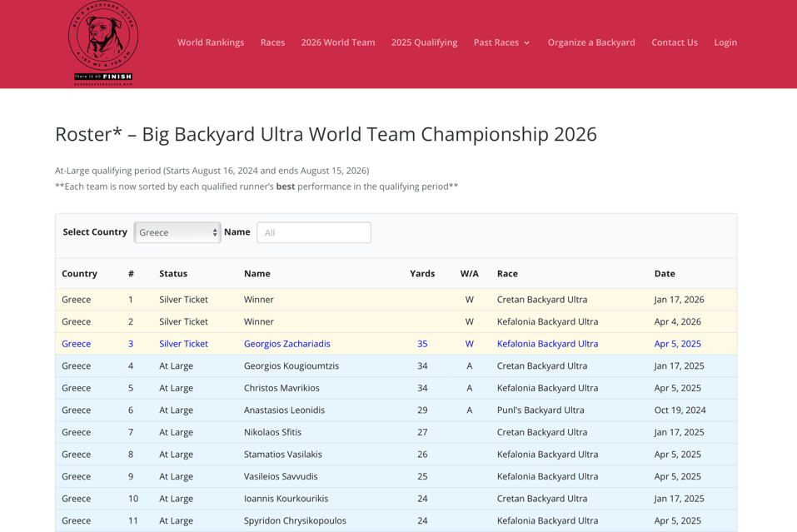Sort by the Yards column header
The height and width of the screenshot is (532, 797).
422,273
